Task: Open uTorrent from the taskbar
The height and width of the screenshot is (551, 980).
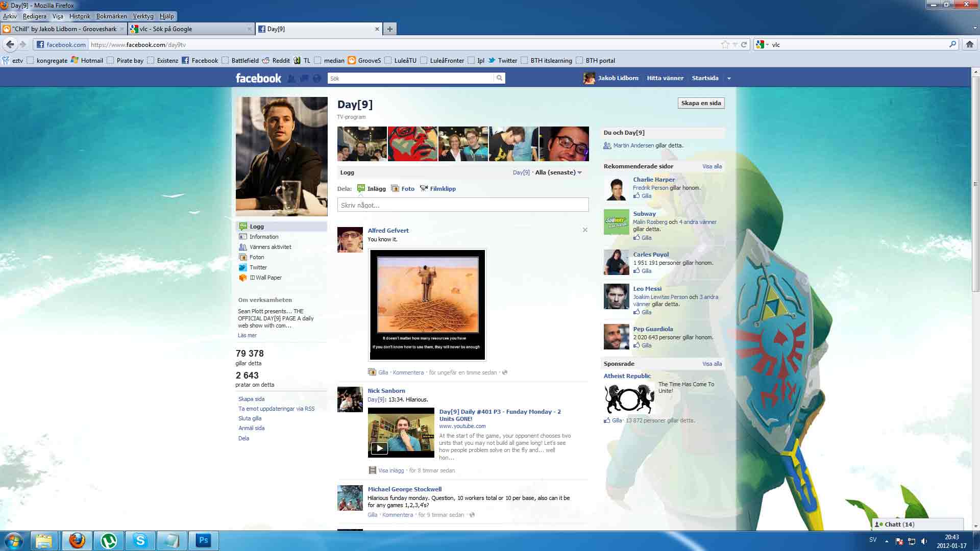Action: 109,540
